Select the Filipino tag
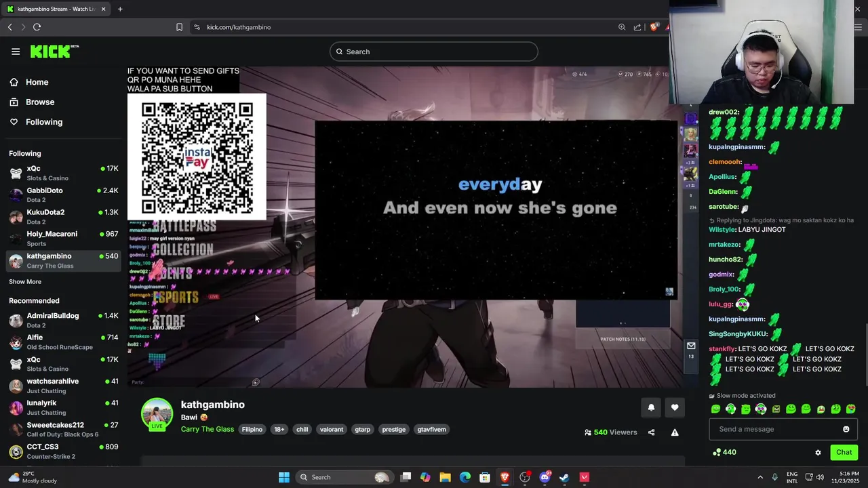Image resolution: width=868 pixels, height=488 pixels. [x=252, y=429]
